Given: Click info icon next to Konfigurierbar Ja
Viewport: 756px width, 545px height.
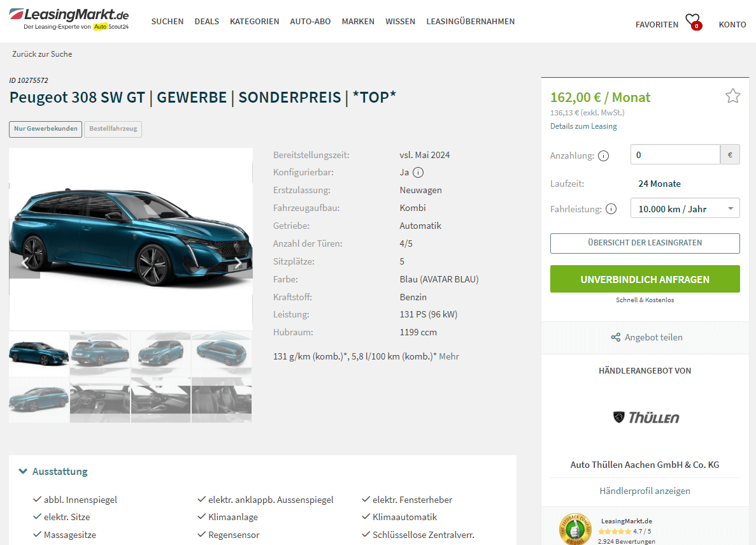Looking at the screenshot, I should 418,172.
